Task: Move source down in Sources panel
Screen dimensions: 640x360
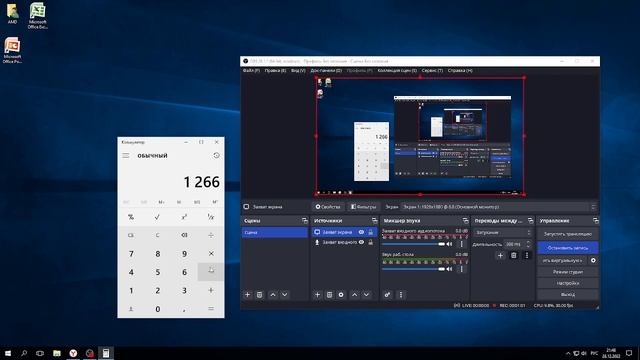Action: pyautogui.click(x=367, y=295)
